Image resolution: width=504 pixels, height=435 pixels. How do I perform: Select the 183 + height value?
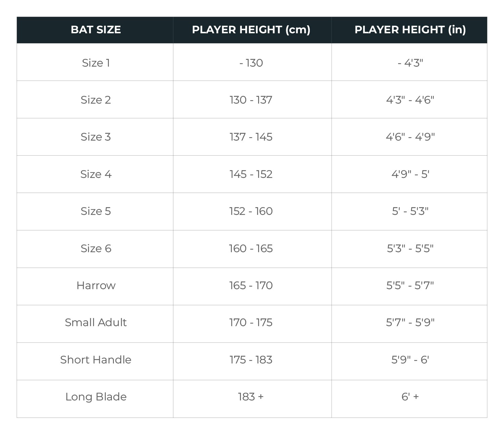tap(251, 397)
